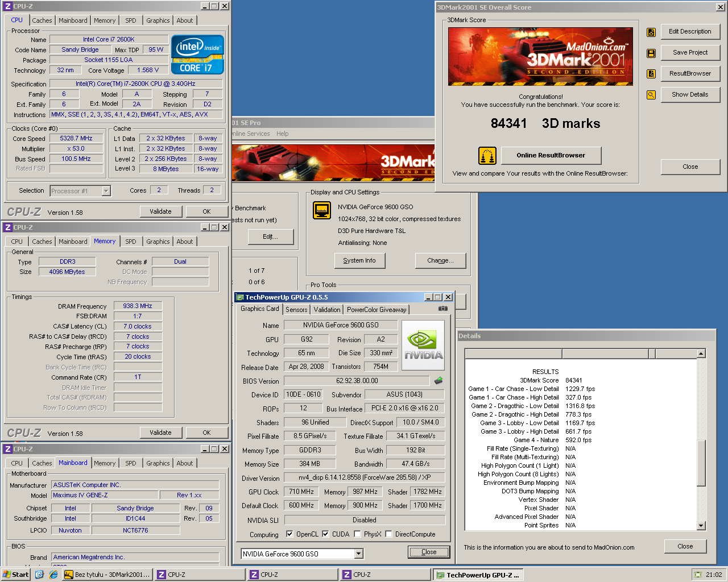Click the ResultBrowser button in score window
Screen dimensions: 728x582
[690, 74]
